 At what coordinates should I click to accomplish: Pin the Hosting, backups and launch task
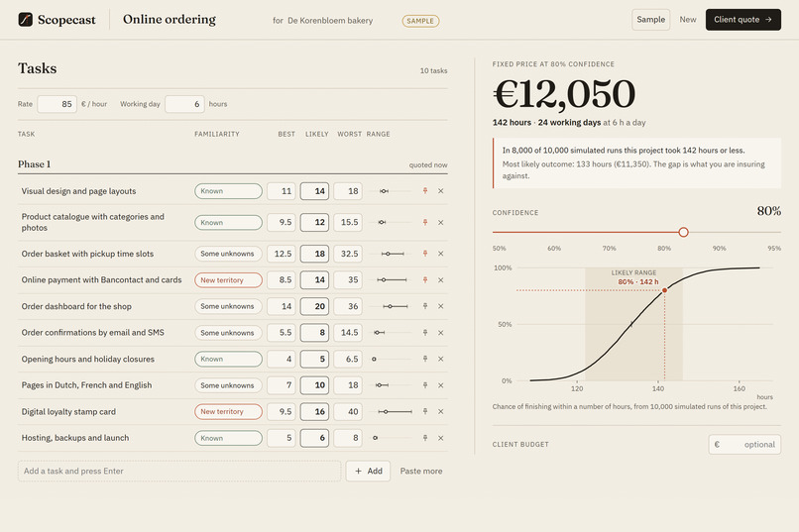tap(425, 438)
